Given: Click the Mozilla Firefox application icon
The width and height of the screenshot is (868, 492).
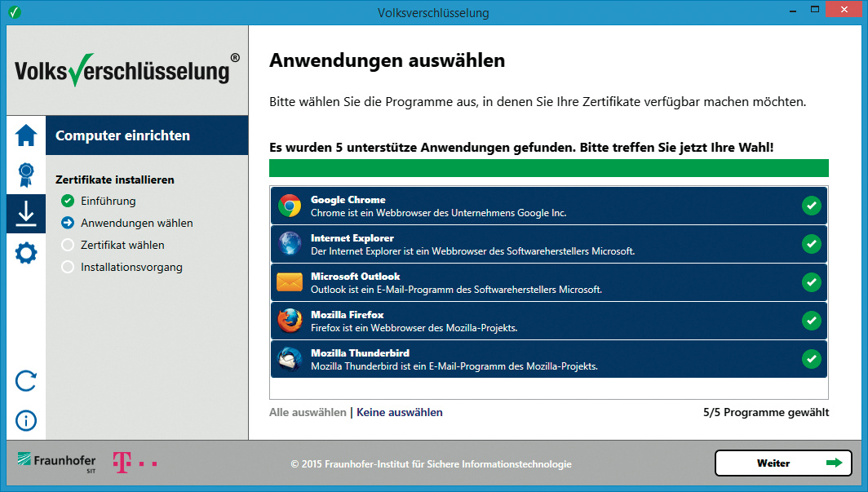Looking at the screenshot, I should pos(290,321).
